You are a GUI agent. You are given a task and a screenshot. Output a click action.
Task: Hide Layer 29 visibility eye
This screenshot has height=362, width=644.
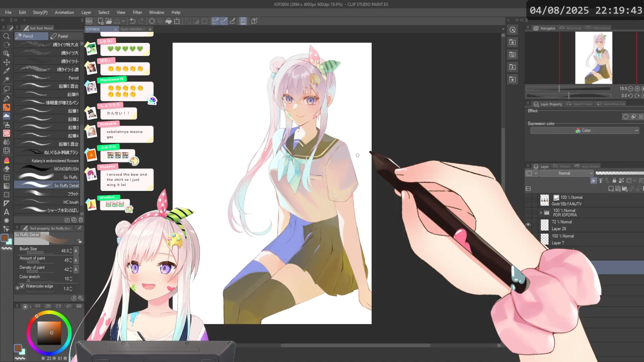[528, 225]
